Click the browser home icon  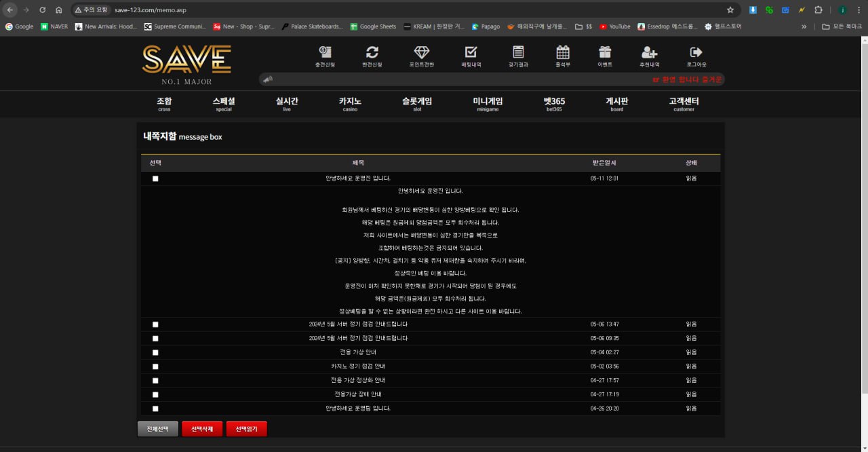58,10
